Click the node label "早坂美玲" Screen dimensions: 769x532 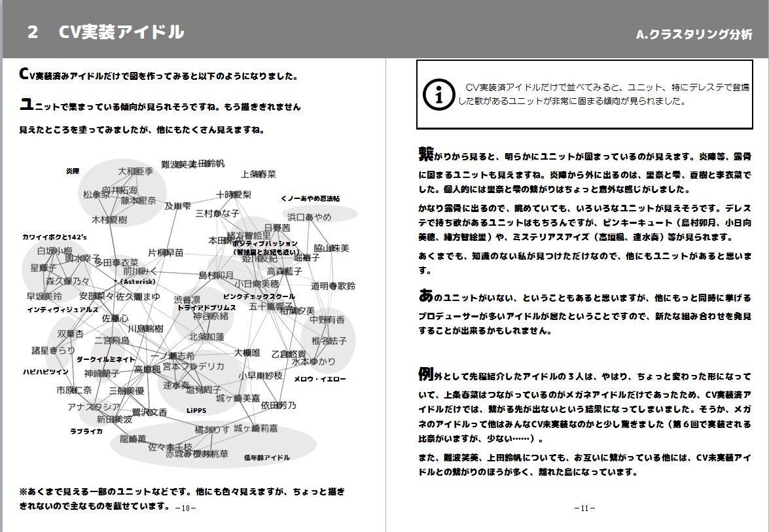44,296
